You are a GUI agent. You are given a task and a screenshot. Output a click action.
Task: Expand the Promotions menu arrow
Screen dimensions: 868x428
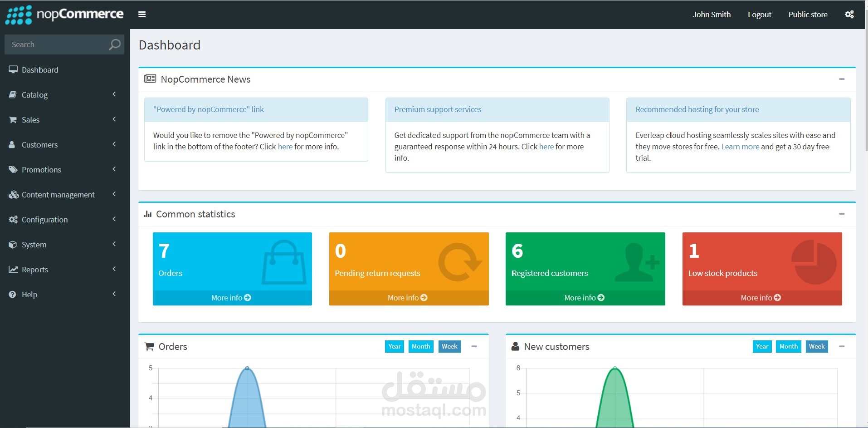pos(114,169)
